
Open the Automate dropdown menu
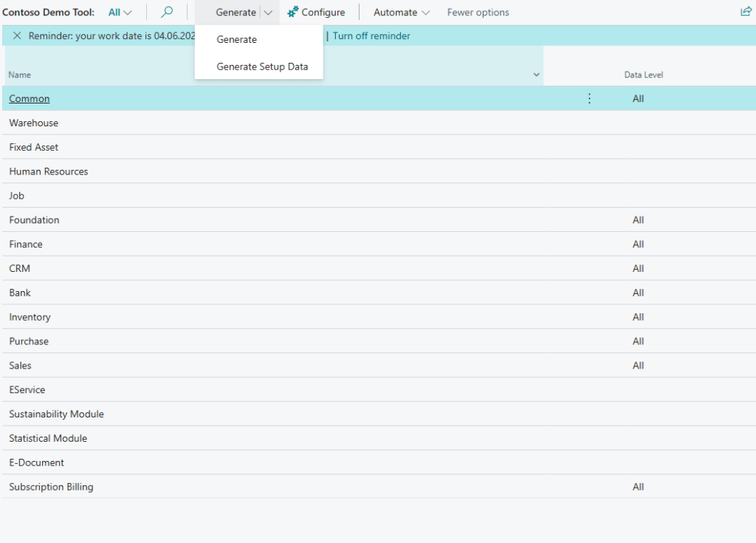click(402, 12)
